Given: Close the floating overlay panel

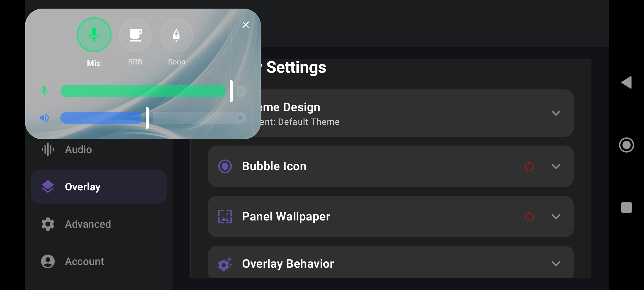Looking at the screenshot, I should 246,25.
